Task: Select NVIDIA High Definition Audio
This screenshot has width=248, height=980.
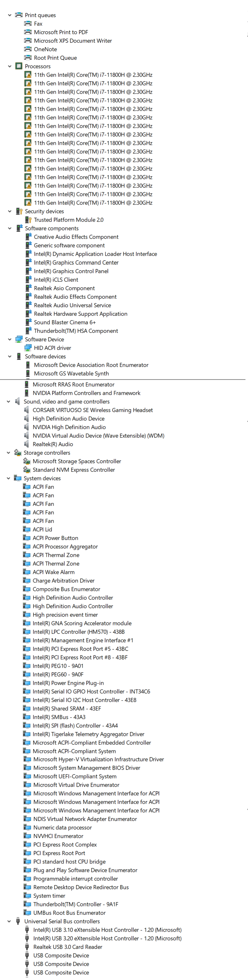Action: tap(69, 427)
